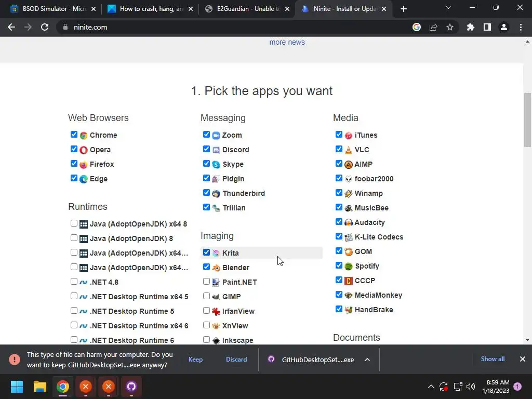Viewport: 532px width, 399px height.
Task: Open File Explorer from the taskbar
Action: pyautogui.click(x=39, y=387)
